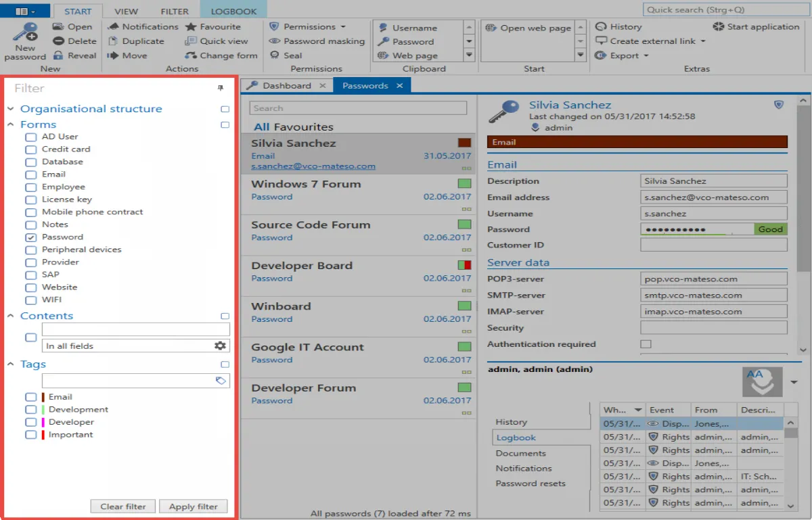The height and width of the screenshot is (520, 812).
Task: Uncheck the Password form checkbox
Action: (30, 237)
